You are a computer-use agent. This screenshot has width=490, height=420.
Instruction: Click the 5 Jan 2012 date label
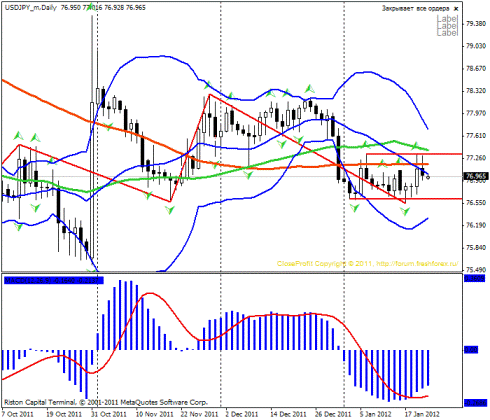(x=376, y=414)
